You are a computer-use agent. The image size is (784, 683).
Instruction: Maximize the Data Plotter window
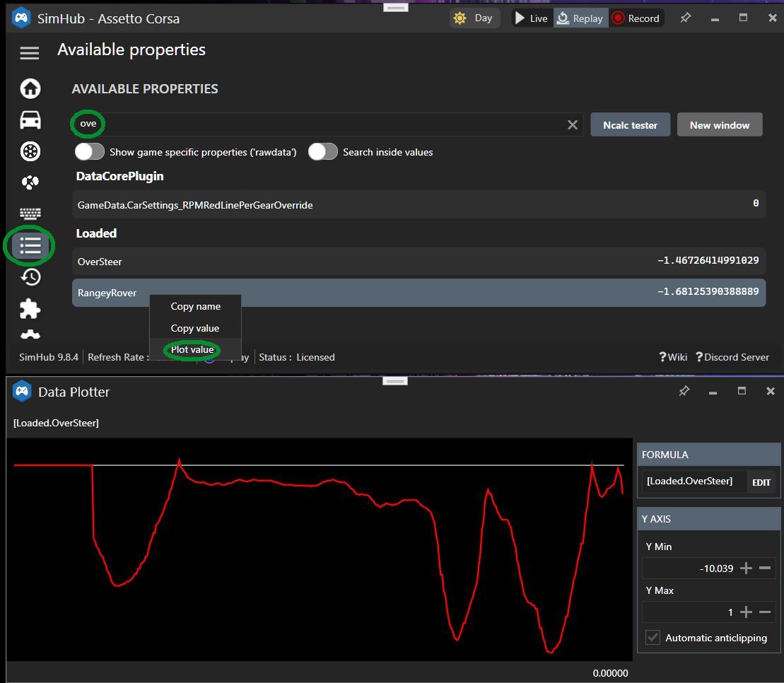pos(742,391)
